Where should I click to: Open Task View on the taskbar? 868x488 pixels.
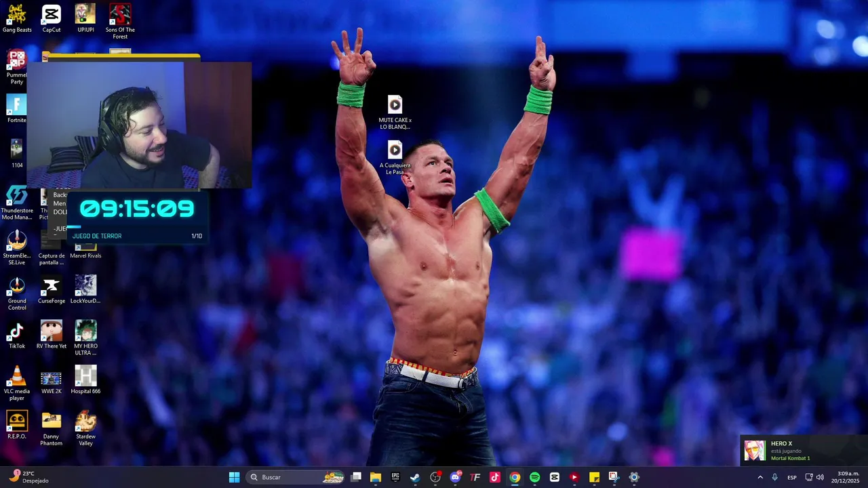click(x=356, y=477)
